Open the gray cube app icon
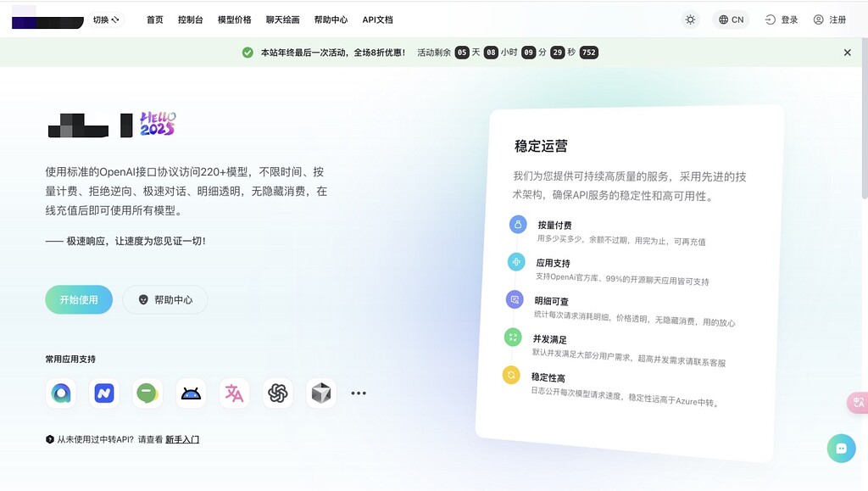The width and height of the screenshot is (868, 491). coord(321,393)
